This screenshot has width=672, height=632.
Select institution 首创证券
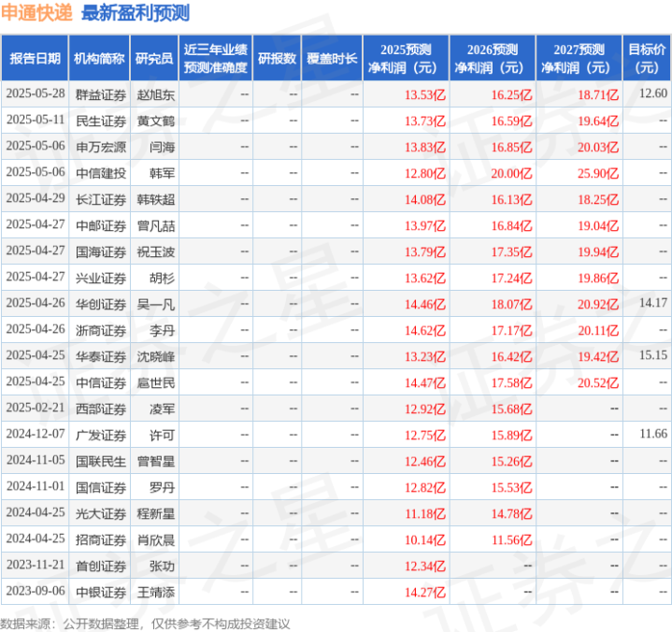point(101,567)
